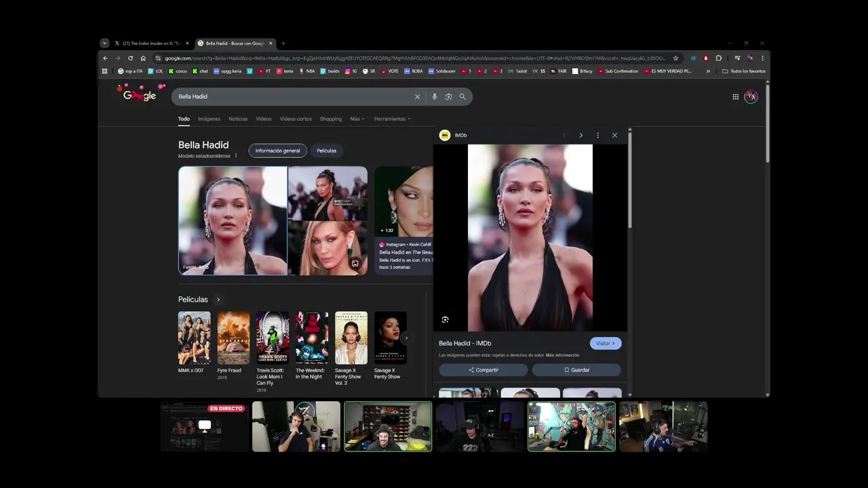
Task: Close the Bella Hadid Google tab
Action: tap(271, 43)
